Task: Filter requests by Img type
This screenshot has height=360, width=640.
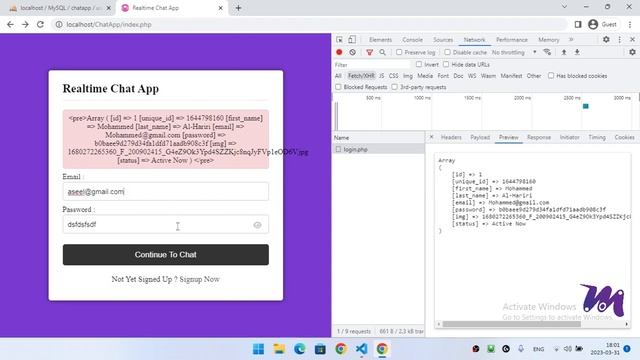Action: click(x=408, y=76)
